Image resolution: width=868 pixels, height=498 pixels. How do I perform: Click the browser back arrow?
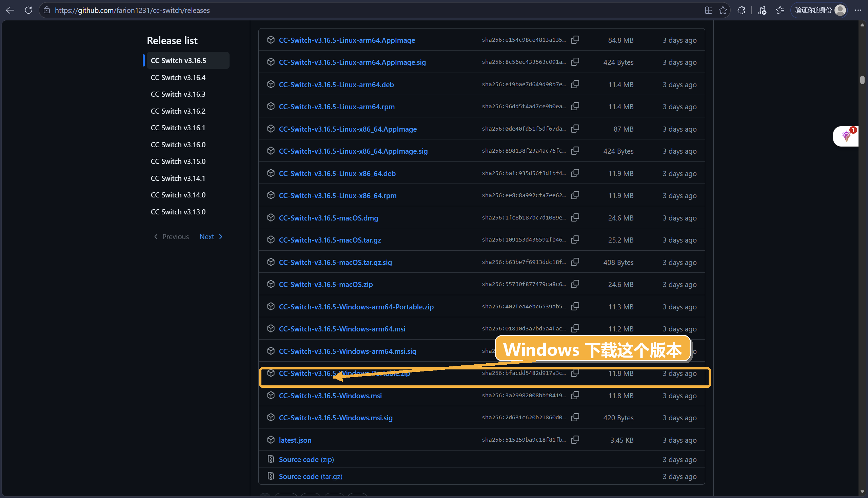10,10
